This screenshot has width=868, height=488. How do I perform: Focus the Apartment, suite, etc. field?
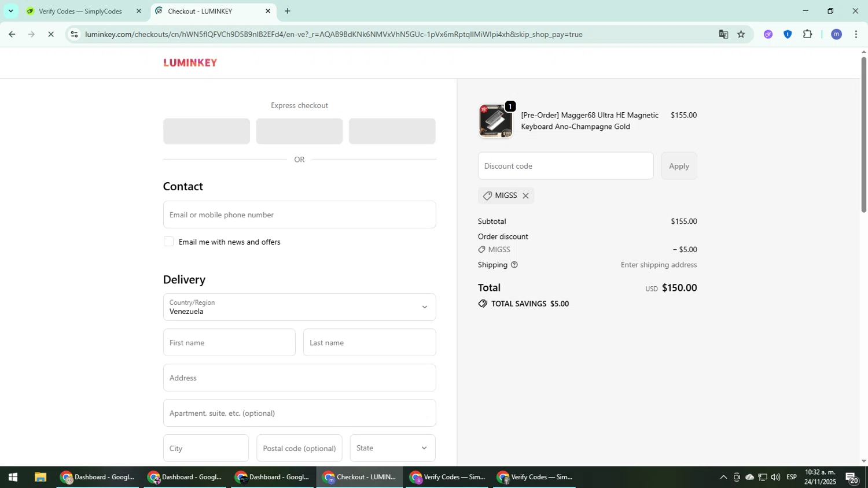pos(299,413)
